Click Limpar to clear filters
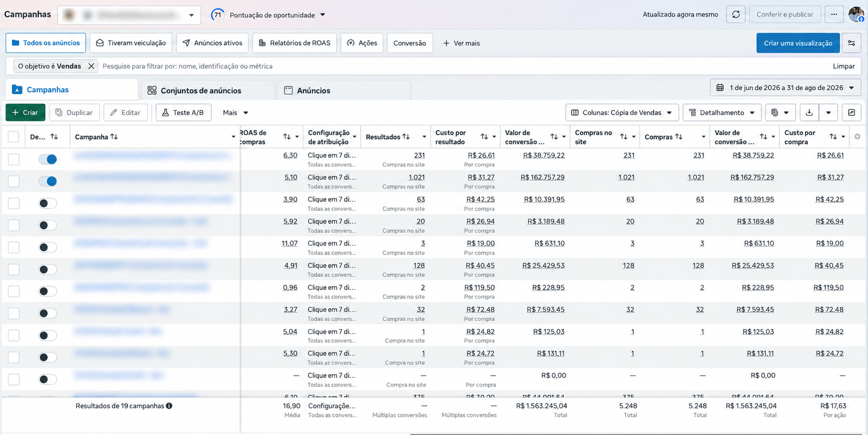Screen dimensions: 868x435 pyautogui.click(x=843, y=66)
